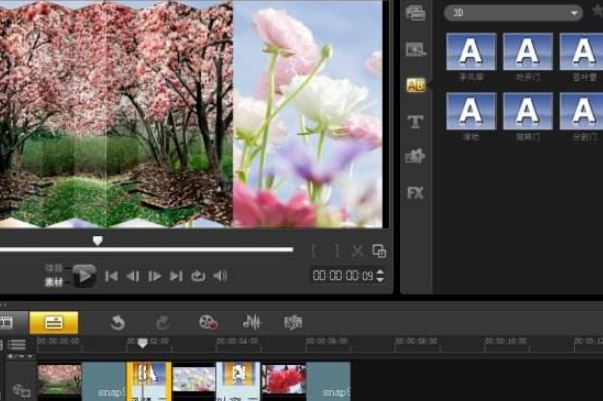This screenshot has width=603, height=401.
Task: Increase timecode with up arrow
Action: 380,271
